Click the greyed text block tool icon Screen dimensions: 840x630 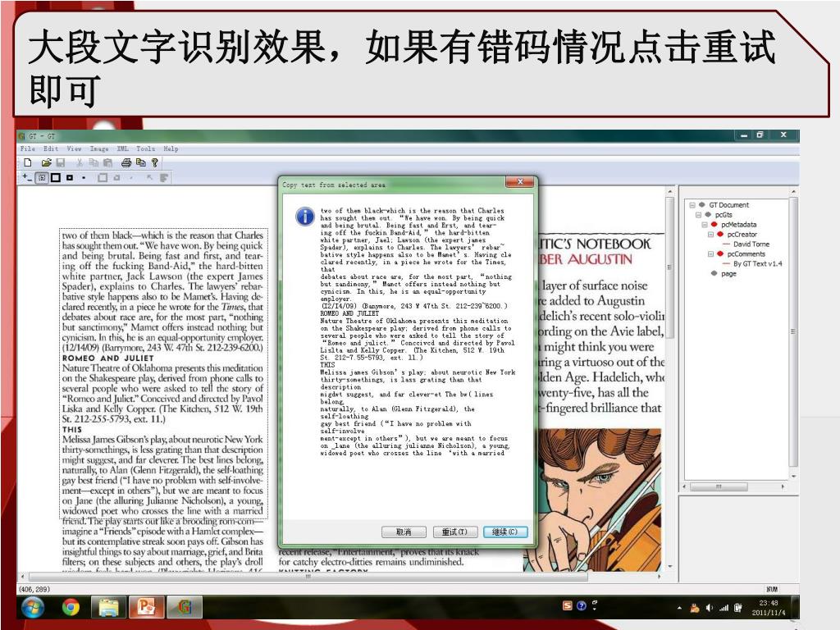tap(164, 177)
